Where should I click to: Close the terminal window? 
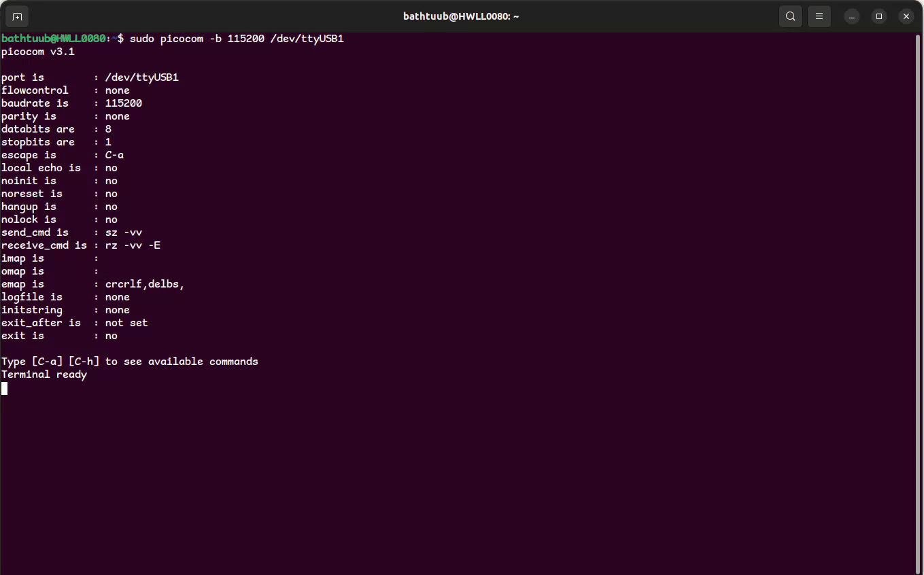(906, 16)
